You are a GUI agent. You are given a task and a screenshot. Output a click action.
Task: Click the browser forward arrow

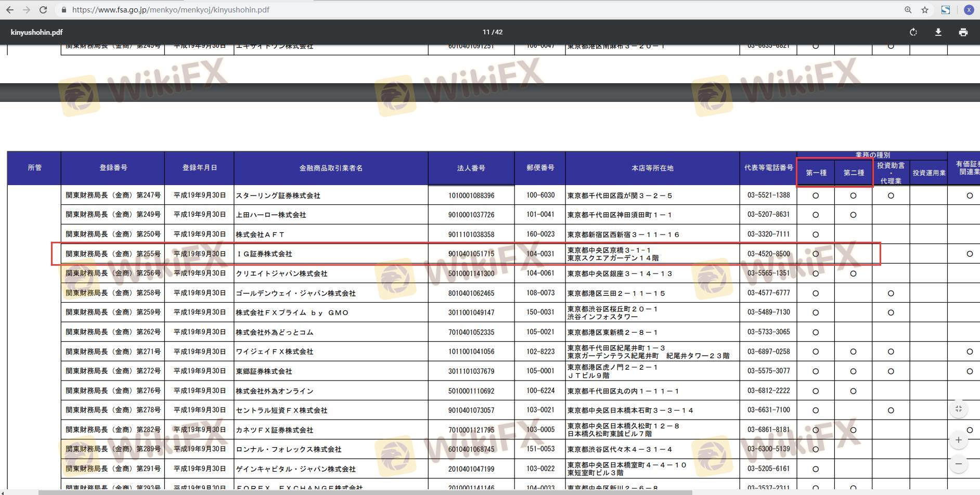(27, 10)
